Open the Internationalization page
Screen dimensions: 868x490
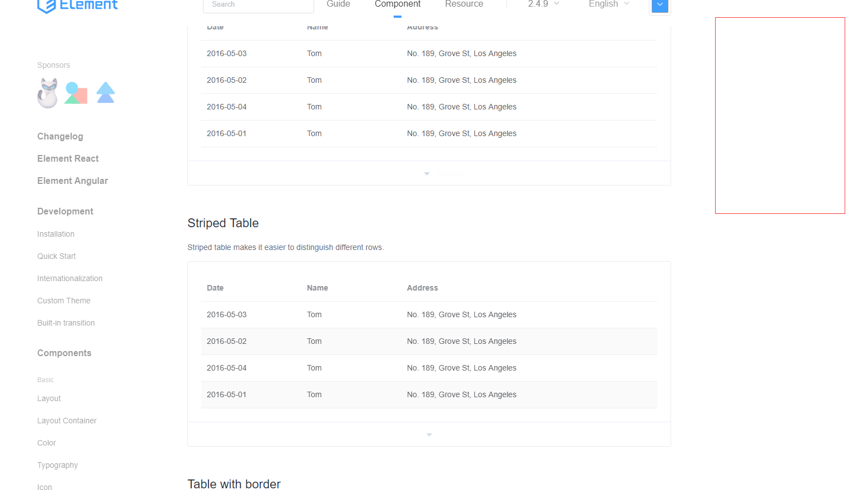pyautogui.click(x=70, y=279)
